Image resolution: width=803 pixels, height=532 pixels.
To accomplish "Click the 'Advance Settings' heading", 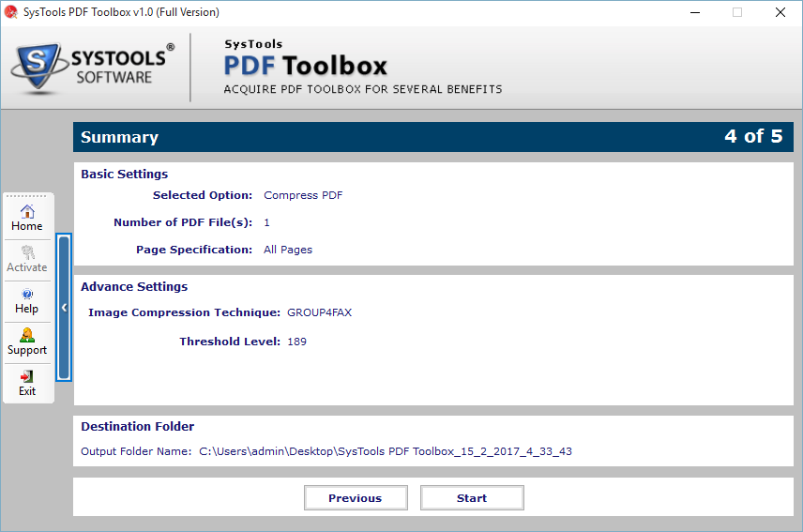I will 134,287.
